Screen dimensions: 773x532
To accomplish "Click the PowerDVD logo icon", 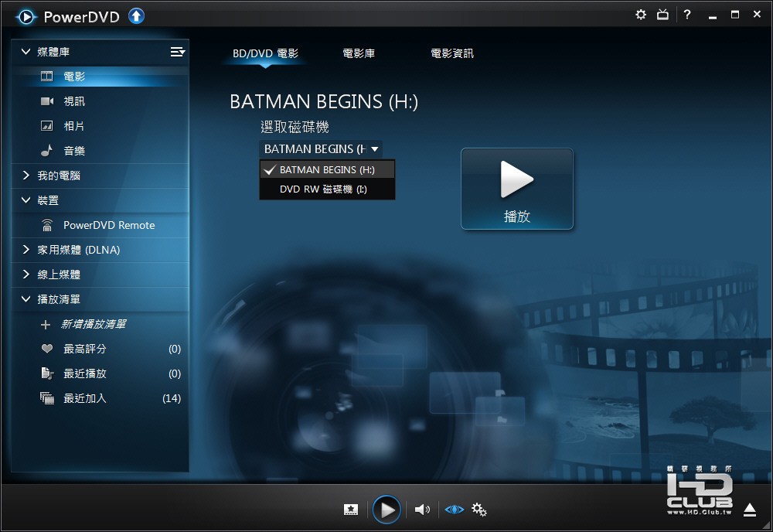I will pos(26,17).
